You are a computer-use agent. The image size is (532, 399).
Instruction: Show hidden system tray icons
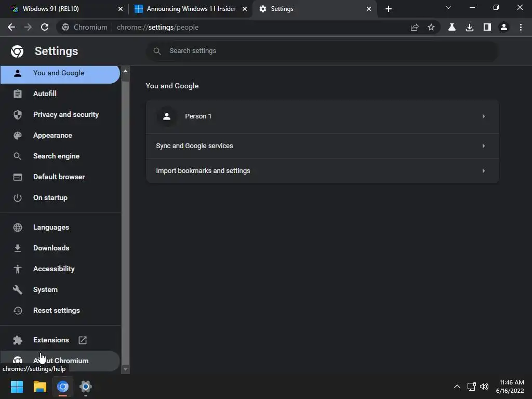(x=457, y=387)
